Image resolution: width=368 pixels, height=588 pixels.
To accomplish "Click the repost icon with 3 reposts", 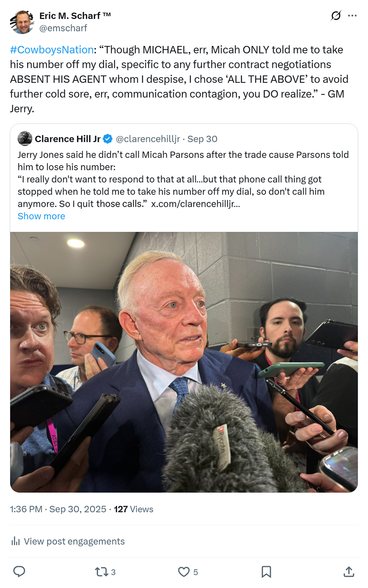I will (x=105, y=572).
